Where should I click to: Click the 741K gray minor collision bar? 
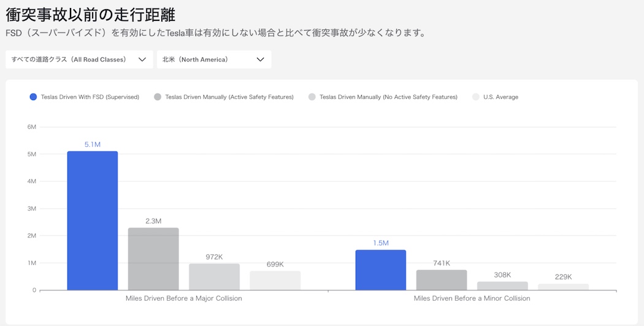[x=442, y=279]
